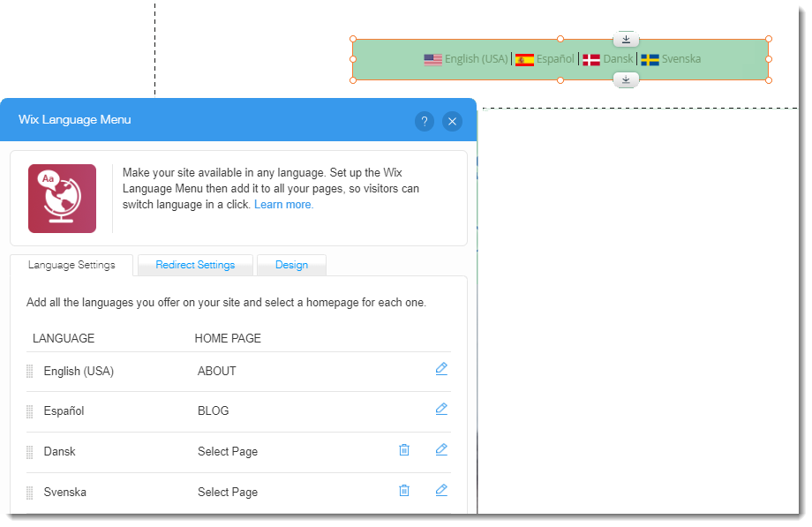Click the top-right resize handle of widget
812x527 pixels.
(769, 39)
